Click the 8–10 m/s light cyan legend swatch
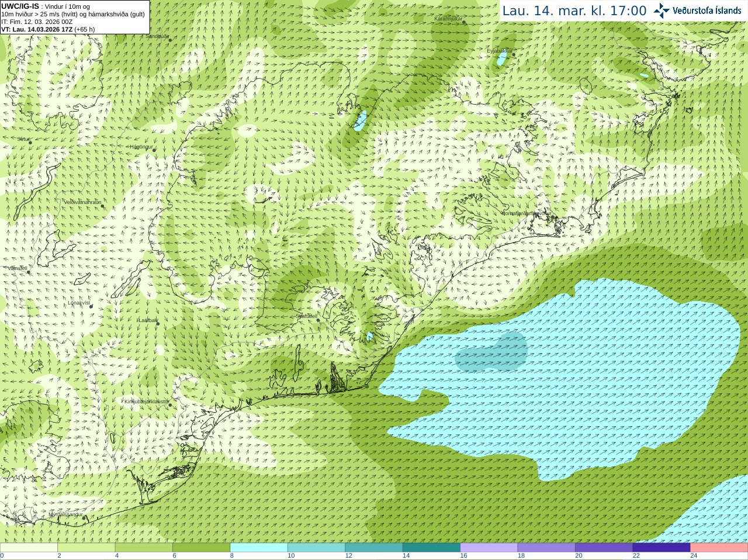Image resolution: width=748 pixels, height=560 pixels. click(x=259, y=548)
